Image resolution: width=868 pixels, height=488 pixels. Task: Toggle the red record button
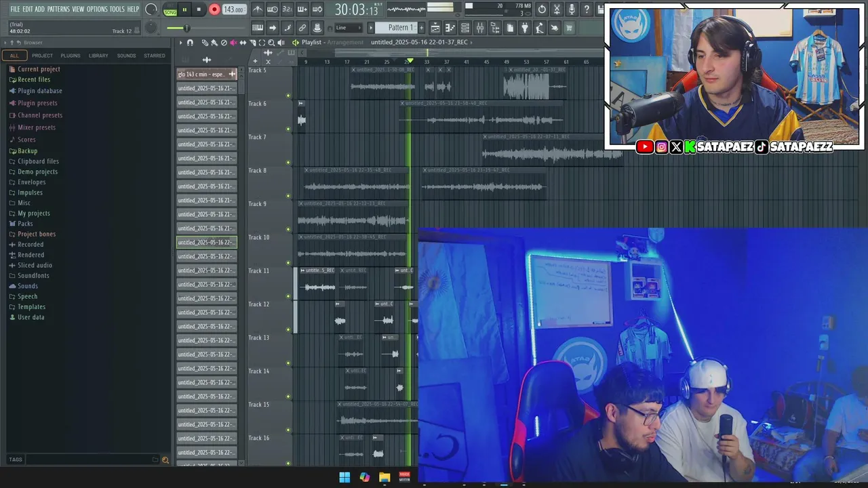(x=214, y=9)
